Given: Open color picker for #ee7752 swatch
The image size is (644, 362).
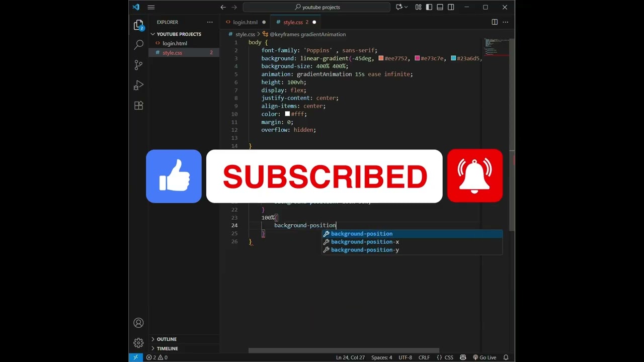Looking at the screenshot, I should [x=381, y=58].
